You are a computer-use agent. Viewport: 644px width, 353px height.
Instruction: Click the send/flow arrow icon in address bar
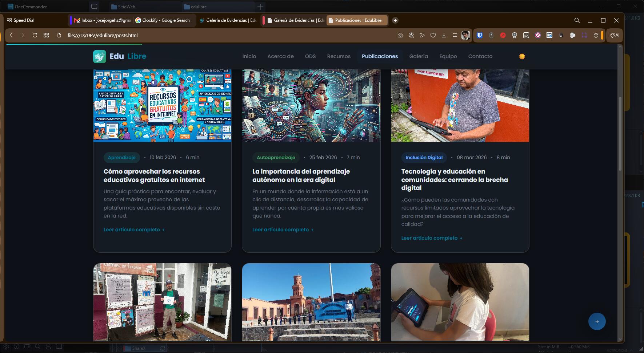pyautogui.click(x=422, y=35)
